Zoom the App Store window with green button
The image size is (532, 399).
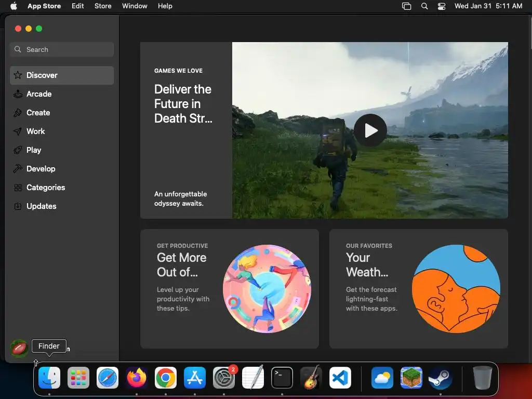[x=39, y=29]
